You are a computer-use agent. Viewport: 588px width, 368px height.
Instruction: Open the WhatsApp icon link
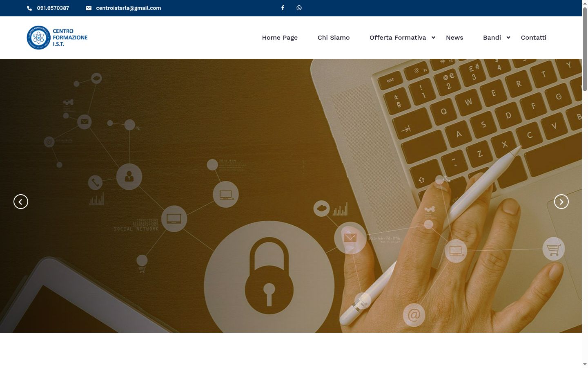[299, 8]
